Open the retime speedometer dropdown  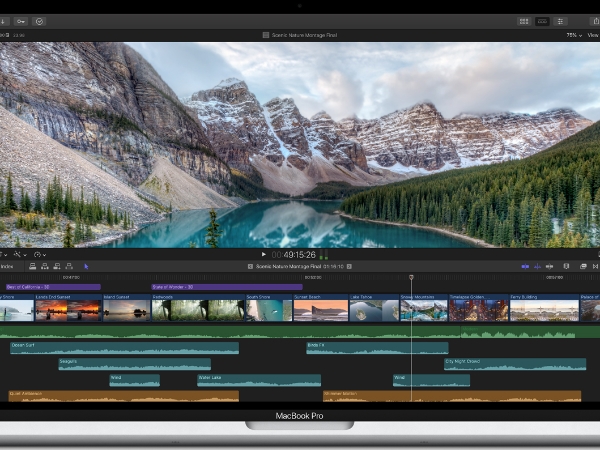click(x=40, y=254)
